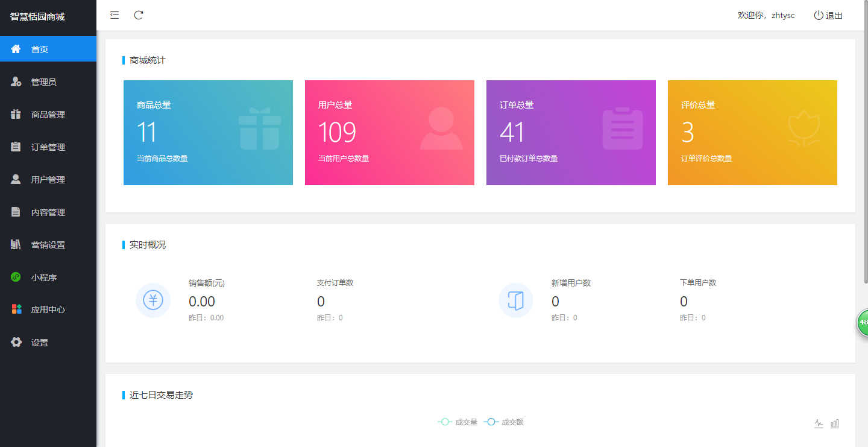This screenshot has height=447, width=868.
Task: Collapse the sidebar with the menu fold icon
Action: [x=115, y=15]
